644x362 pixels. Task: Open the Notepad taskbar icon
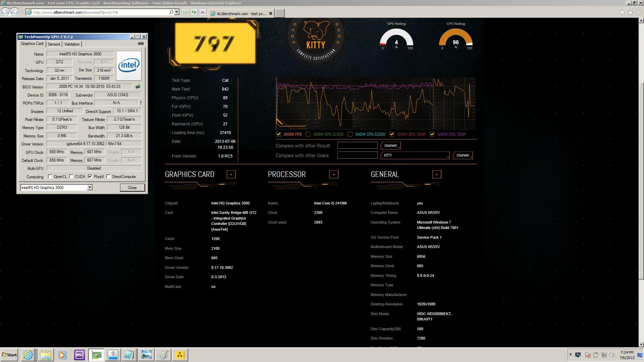pyautogui.click(x=129, y=355)
